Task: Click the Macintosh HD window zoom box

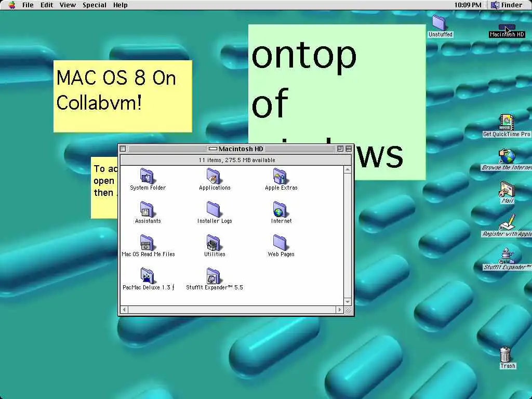Action: click(340, 149)
